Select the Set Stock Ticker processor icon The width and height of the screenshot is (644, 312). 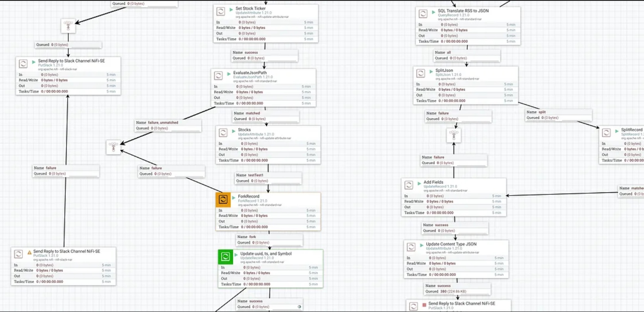coord(221,11)
